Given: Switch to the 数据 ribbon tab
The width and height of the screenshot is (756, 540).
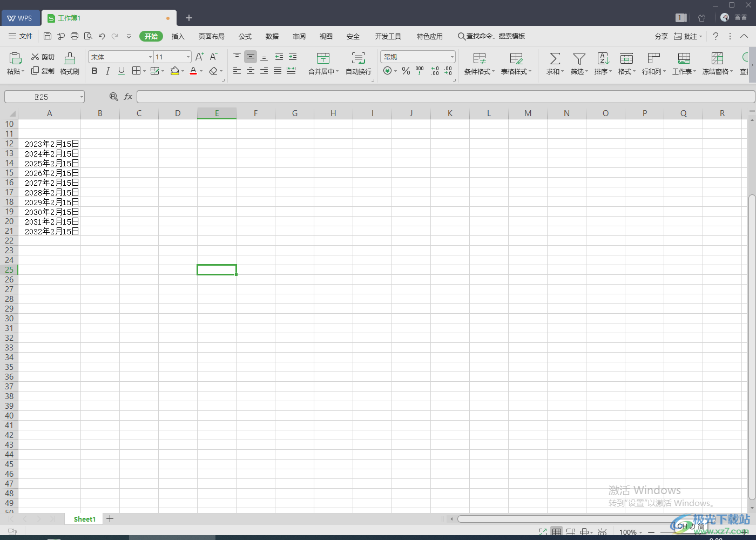Looking at the screenshot, I should pyautogui.click(x=272, y=36).
